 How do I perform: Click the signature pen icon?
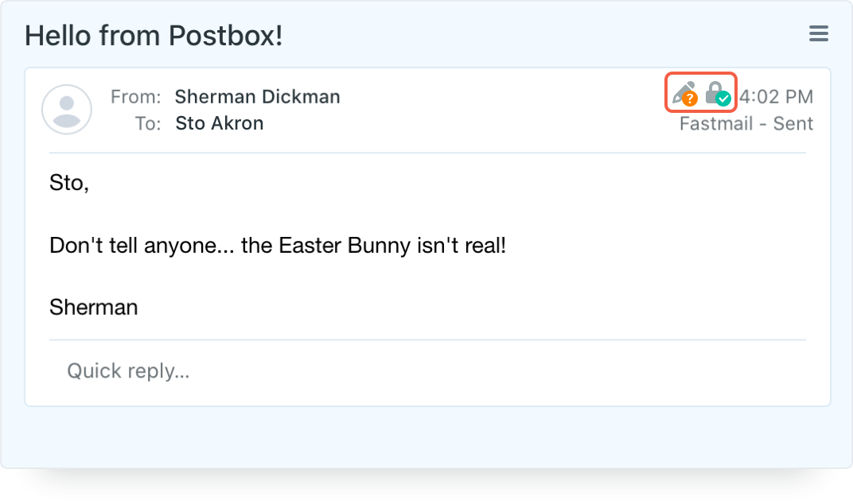pyautogui.click(x=682, y=93)
